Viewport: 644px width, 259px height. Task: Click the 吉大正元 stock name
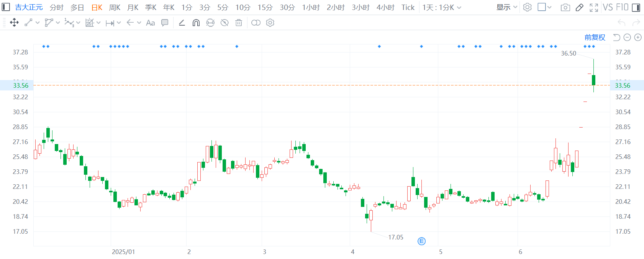(29, 7)
